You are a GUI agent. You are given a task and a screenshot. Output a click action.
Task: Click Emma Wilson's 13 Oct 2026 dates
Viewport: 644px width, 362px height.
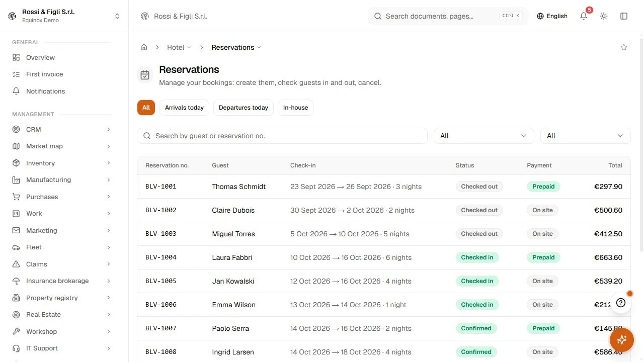click(x=348, y=305)
